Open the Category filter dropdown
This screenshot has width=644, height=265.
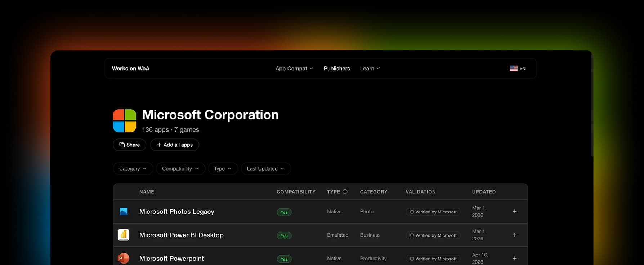point(133,169)
